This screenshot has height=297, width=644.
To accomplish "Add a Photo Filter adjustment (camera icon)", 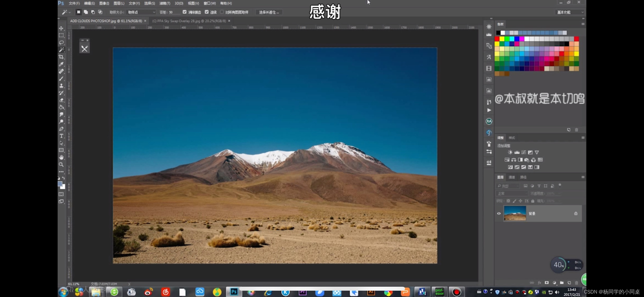I will 527,160.
